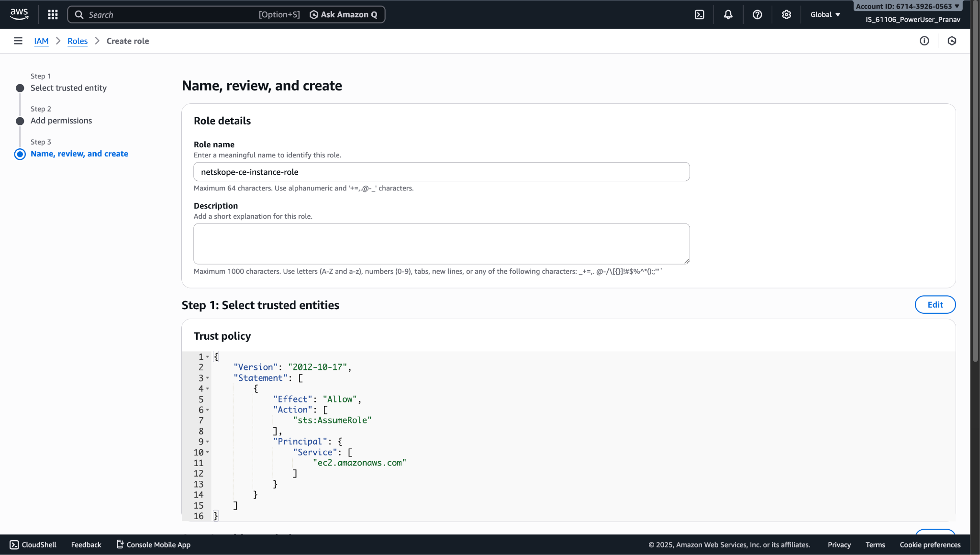Screen dimensions: 980x555
Task: Click the search magnifier icon
Action: click(79, 15)
